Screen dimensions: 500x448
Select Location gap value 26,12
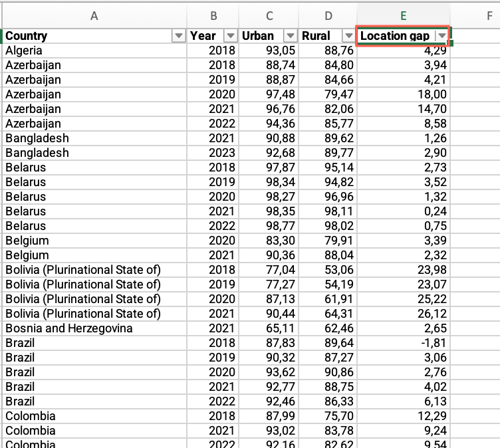pos(404,314)
